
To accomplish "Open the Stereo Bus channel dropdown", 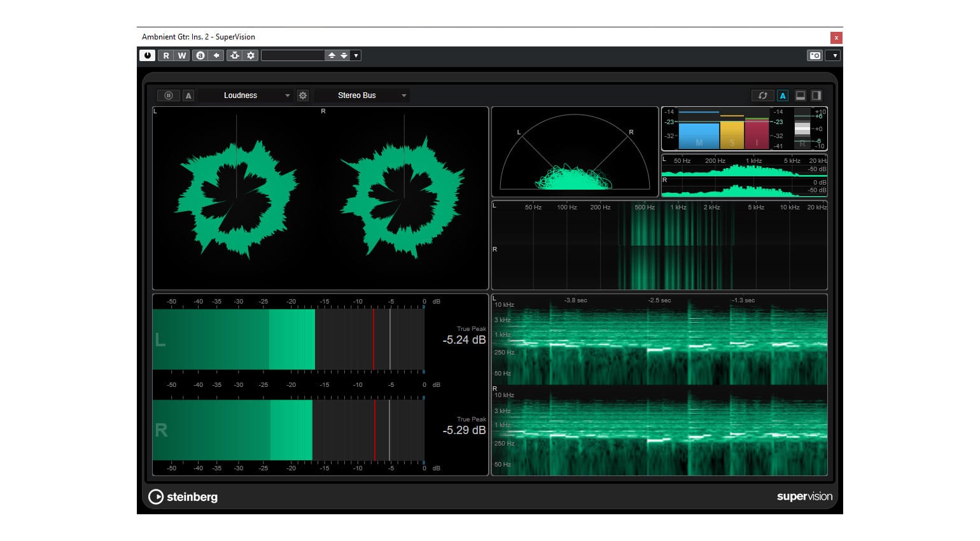I will coord(362,95).
